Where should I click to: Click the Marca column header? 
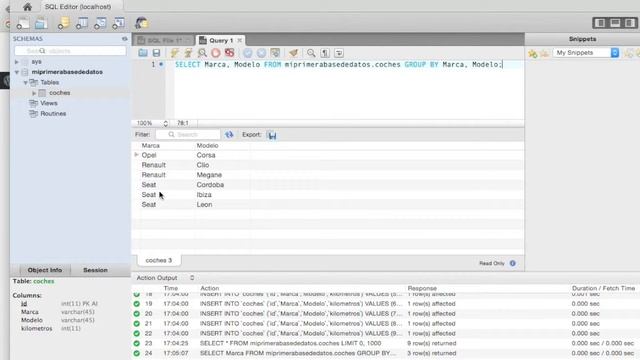[x=151, y=145]
